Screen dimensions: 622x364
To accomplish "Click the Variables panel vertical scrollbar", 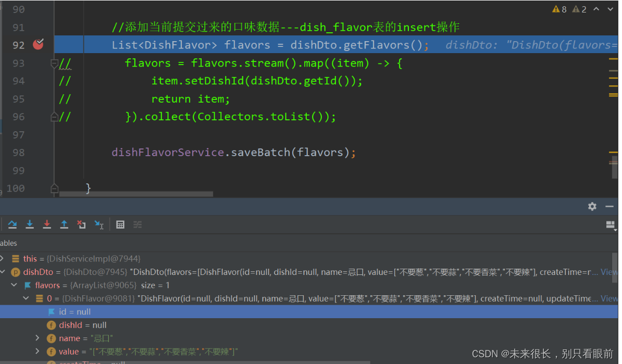I will click(615, 268).
